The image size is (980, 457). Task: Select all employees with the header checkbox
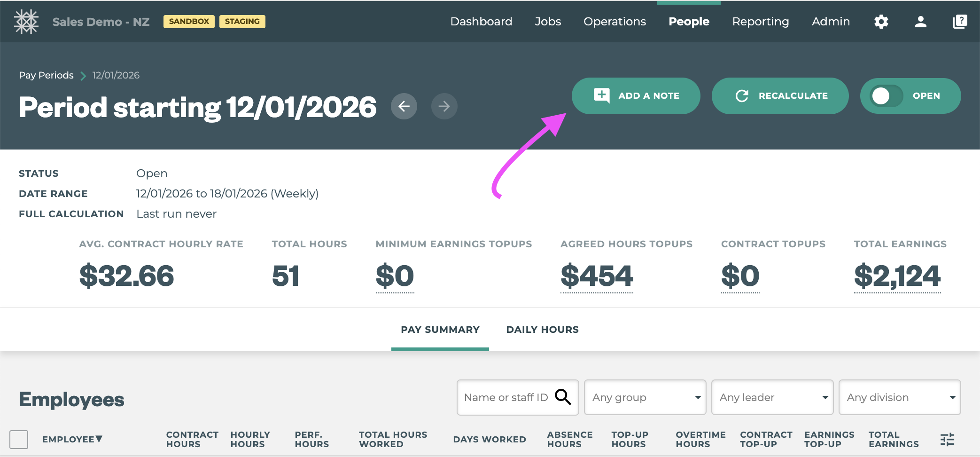click(x=19, y=439)
